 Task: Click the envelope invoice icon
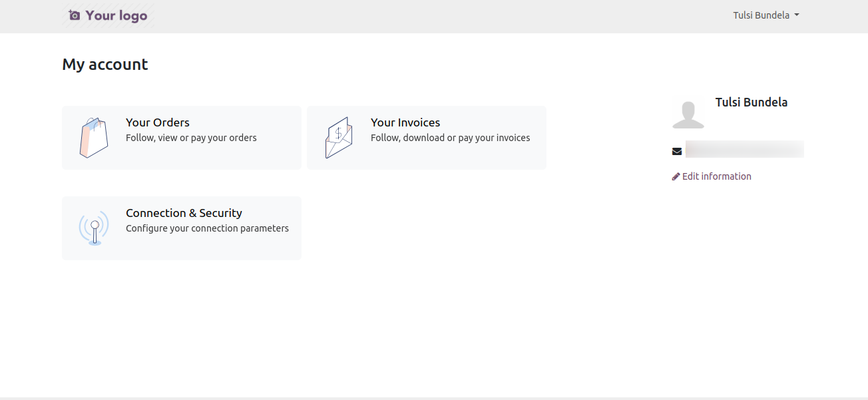pyautogui.click(x=339, y=138)
